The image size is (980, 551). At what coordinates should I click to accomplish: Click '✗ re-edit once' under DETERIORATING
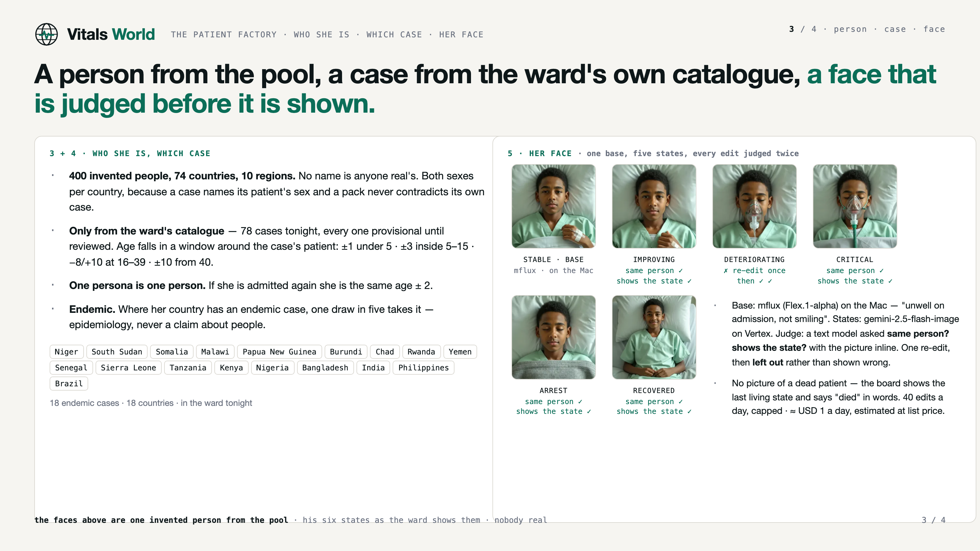click(754, 270)
